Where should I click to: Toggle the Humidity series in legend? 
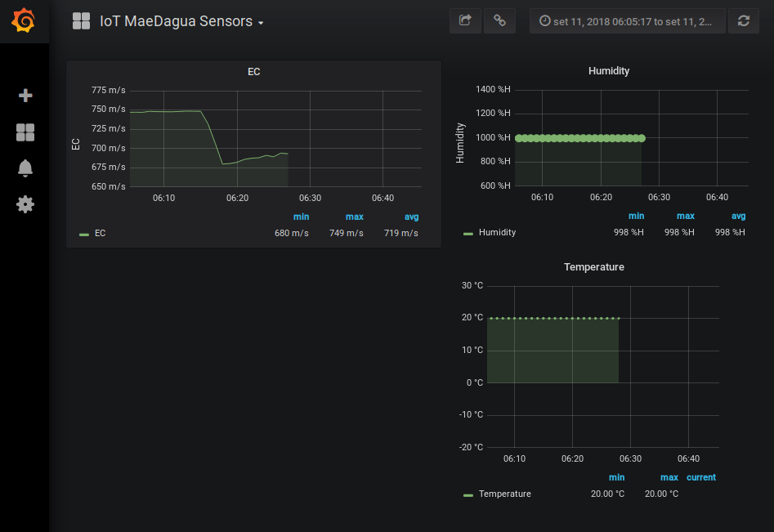point(497,233)
